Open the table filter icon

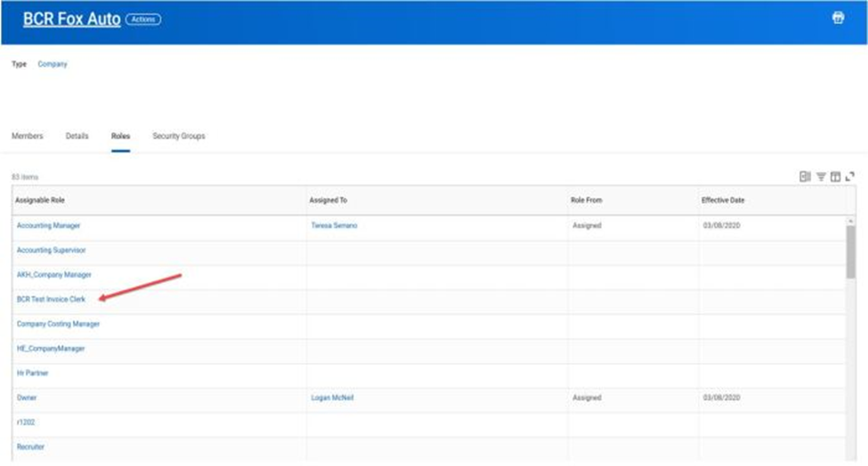coord(822,177)
